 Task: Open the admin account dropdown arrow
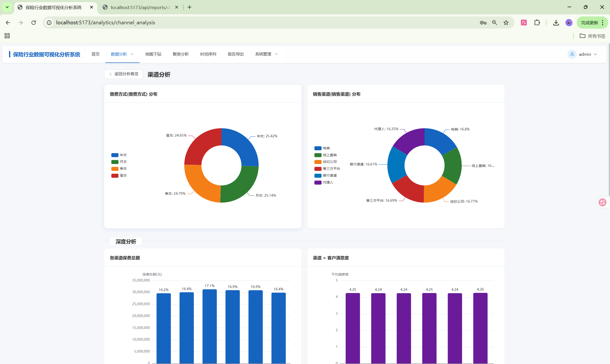pos(595,54)
